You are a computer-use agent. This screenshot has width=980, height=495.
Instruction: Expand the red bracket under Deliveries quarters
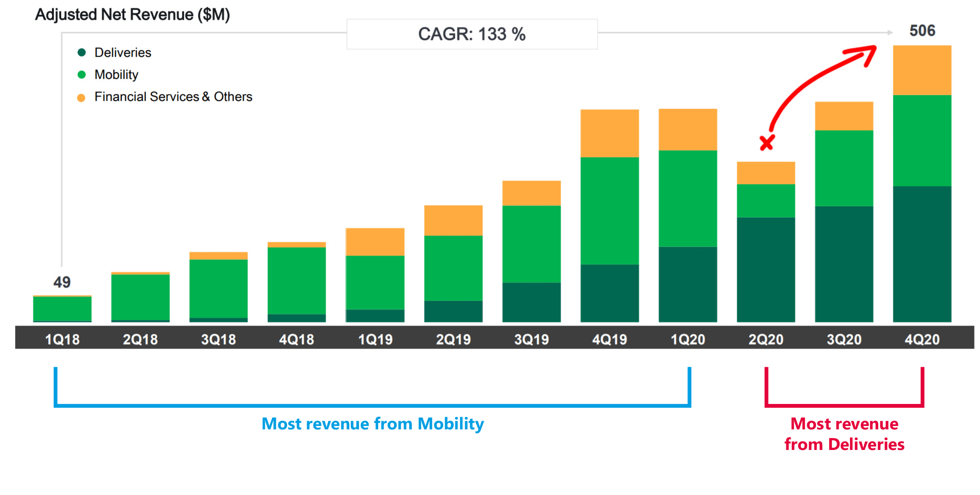click(x=844, y=405)
